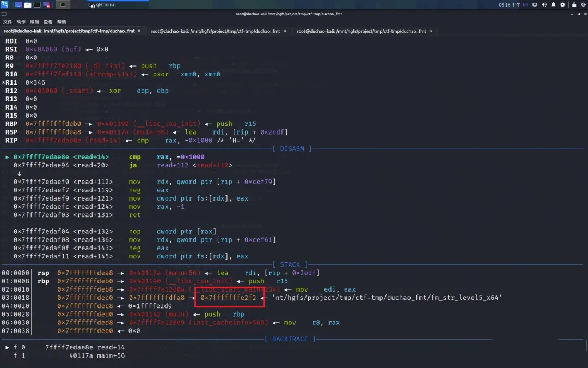Click the fm_str_level5_x64 path string
Image resolution: width=588 pixels, height=368 pixels.
(387, 298)
